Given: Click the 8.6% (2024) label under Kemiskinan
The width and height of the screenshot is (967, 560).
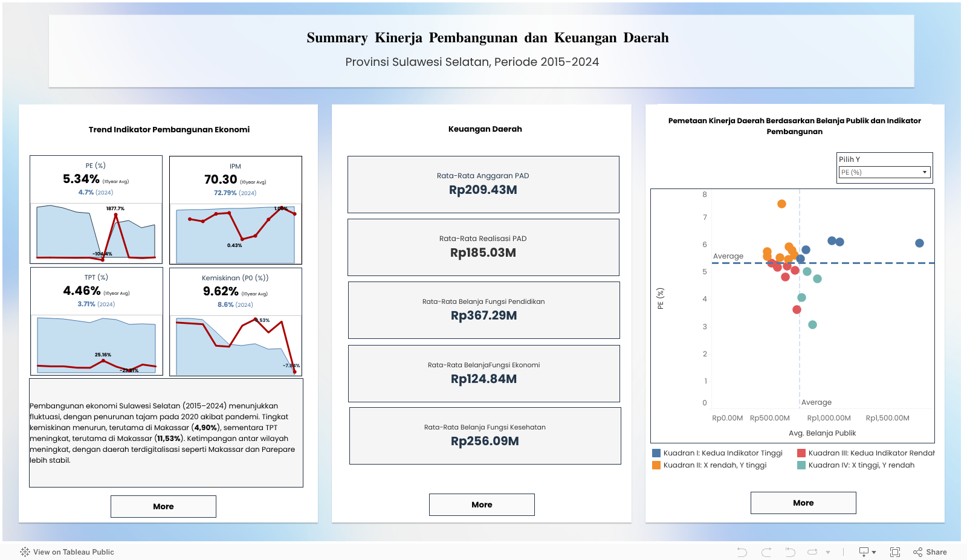Looking at the screenshot, I should (x=235, y=304).
